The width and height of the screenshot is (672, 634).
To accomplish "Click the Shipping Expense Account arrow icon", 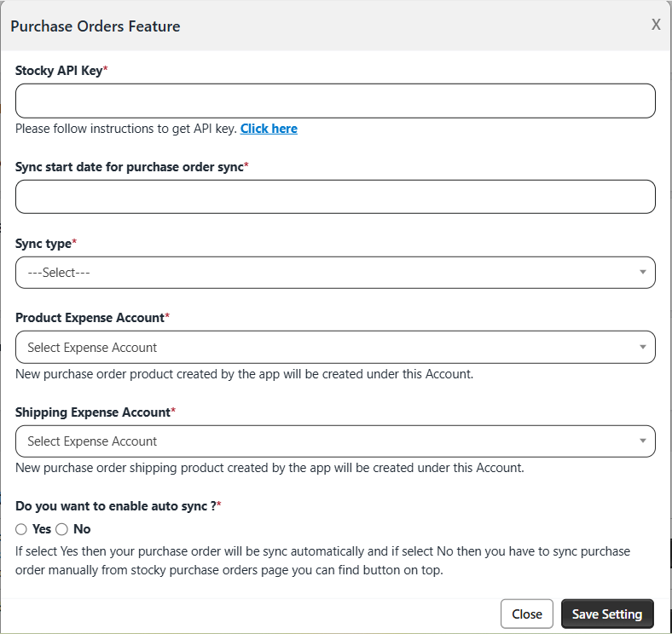I will (642, 441).
